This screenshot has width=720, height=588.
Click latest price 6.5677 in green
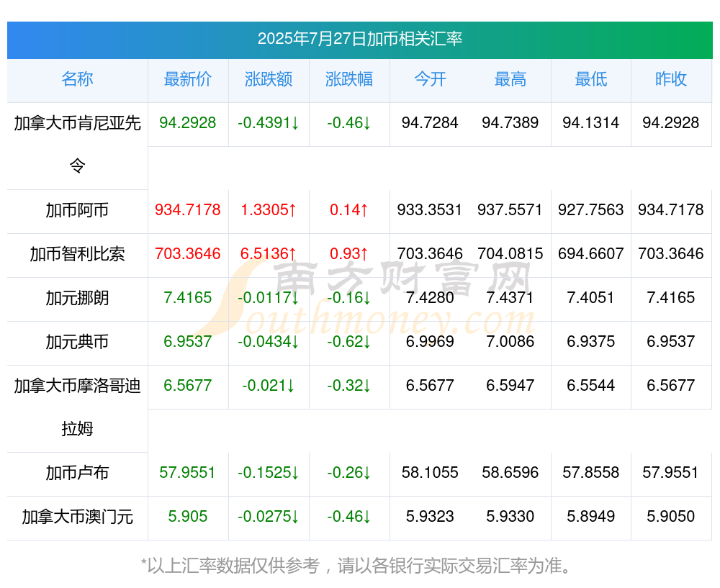(188, 386)
